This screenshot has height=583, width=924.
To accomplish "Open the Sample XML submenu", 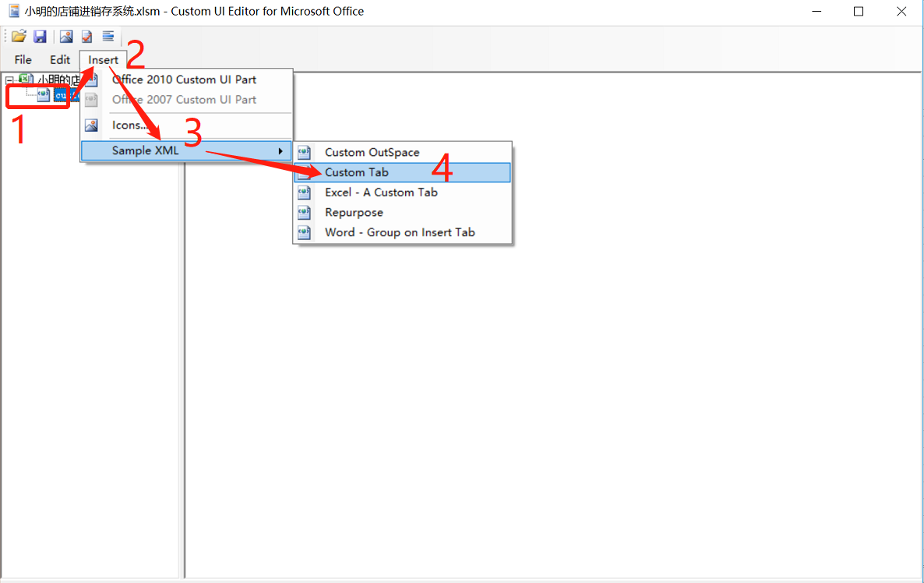I will pyautogui.click(x=186, y=150).
